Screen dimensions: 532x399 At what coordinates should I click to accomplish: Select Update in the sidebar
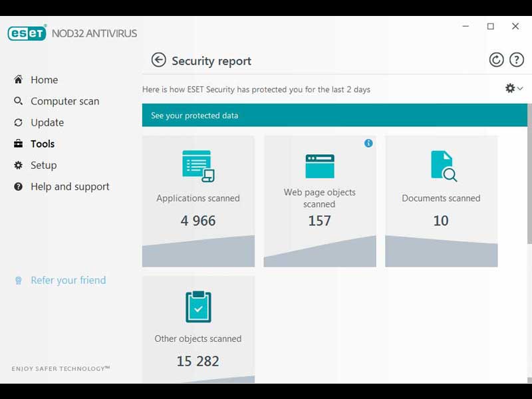coord(47,122)
